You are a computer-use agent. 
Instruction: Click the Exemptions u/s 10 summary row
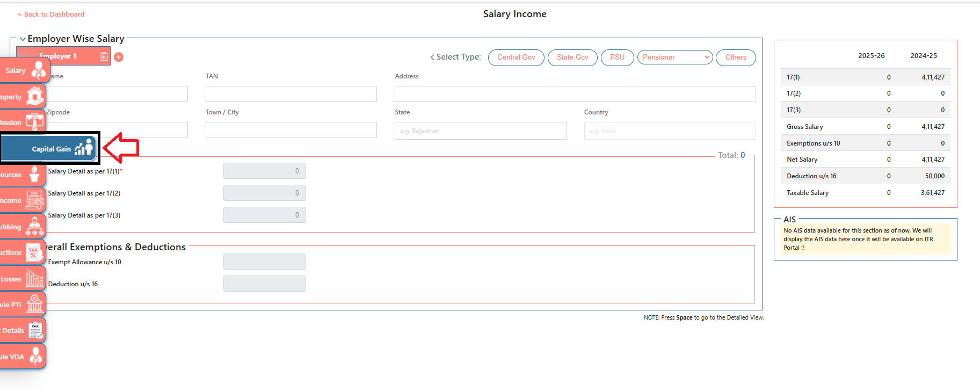click(x=865, y=143)
